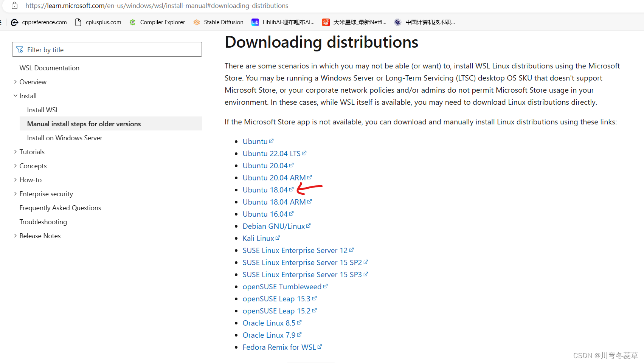Open the cplusplus.com bookmark
Image resolution: width=644 pixels, height=363 pixels.
[x=98, y=22]
